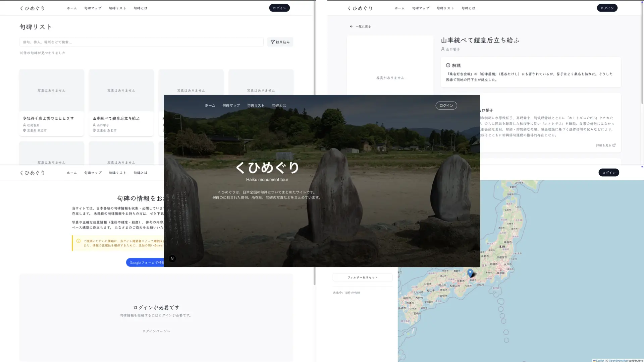Viewport: 644px width, 362px height.
Task: Click the info icon next to 解説
Action: (448, 65)
